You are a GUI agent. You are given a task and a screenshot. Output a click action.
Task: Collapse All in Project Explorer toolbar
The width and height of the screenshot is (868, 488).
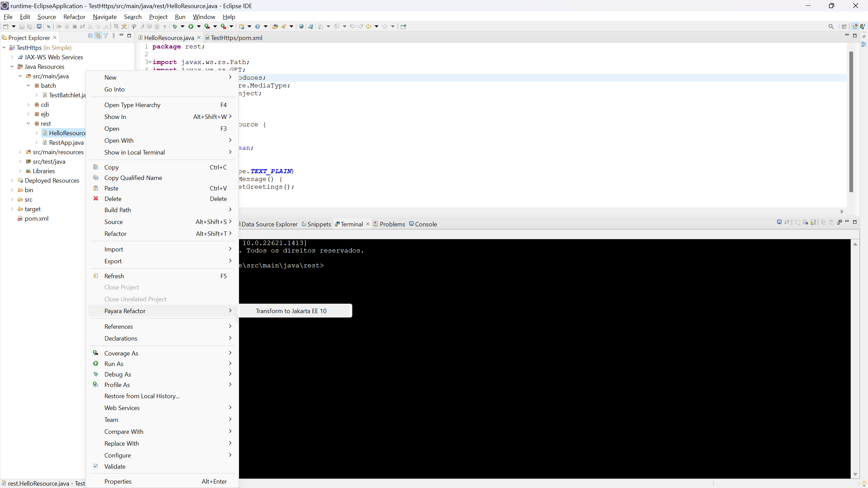pos(90,36)
